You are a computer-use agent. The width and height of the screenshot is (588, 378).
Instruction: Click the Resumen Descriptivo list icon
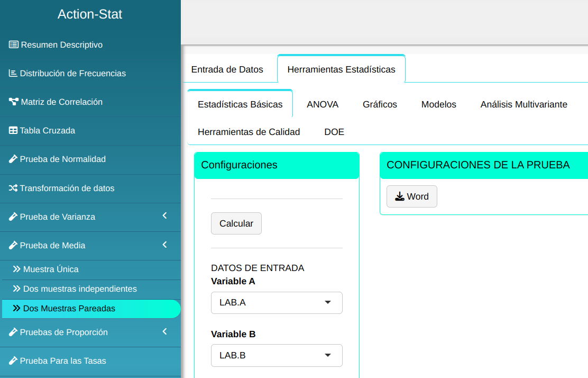14,45
